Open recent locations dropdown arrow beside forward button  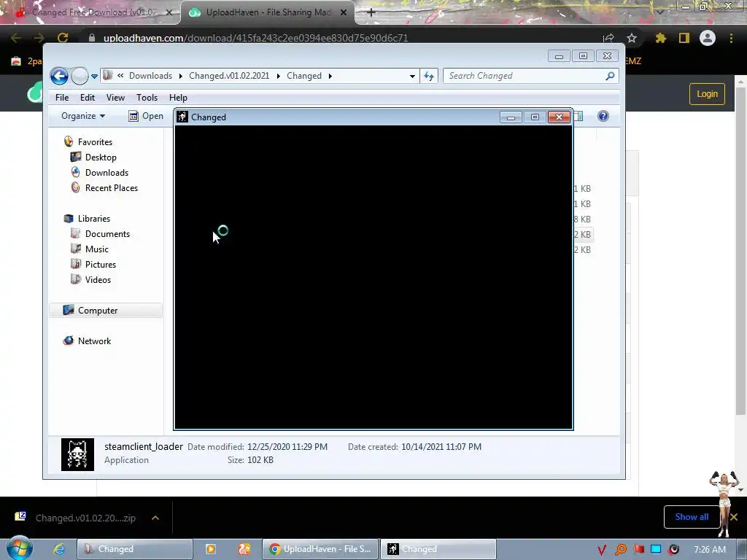(94, 76)
